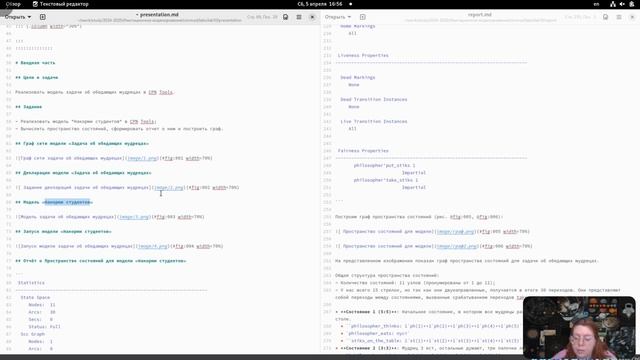Click the '## Цели и задачи' heading line

coord(37,78)
